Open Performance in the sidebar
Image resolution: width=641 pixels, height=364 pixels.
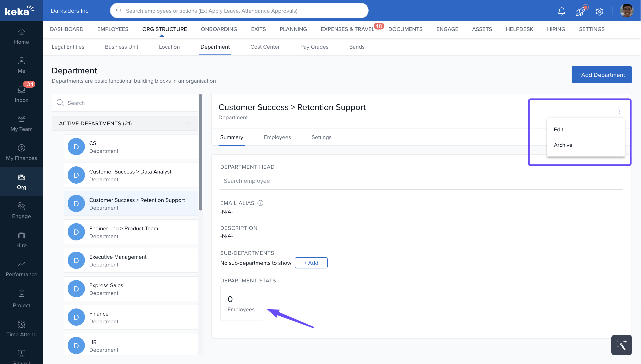21,269
